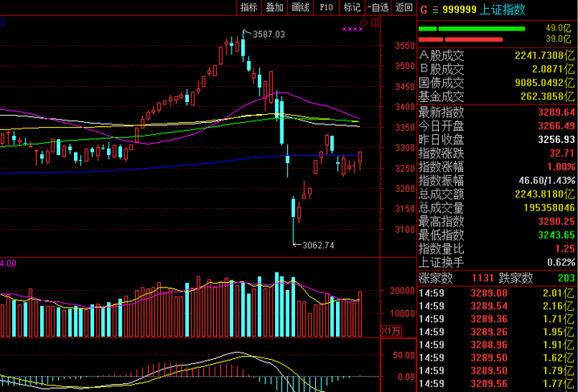The image size is (578, 392).
Task: Click the 指数涨幅 value 1.00%
Action: point(561,167)
